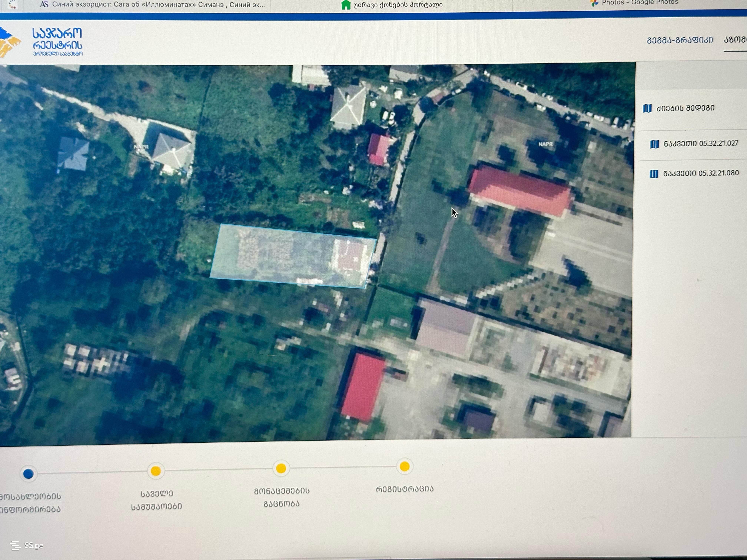This screenshot has height=560, width=747.
Task: Click the map icon next to ნაკვეთი 05.32.21.027
Action: click(654, 144)
